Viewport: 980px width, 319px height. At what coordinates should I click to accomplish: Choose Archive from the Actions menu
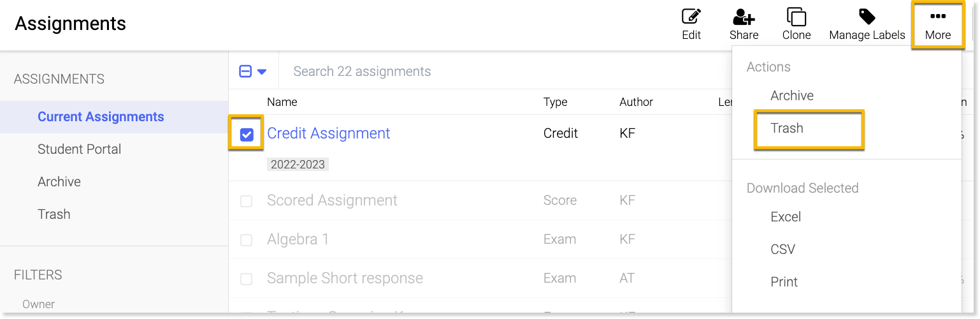click(x=792, y=96)
